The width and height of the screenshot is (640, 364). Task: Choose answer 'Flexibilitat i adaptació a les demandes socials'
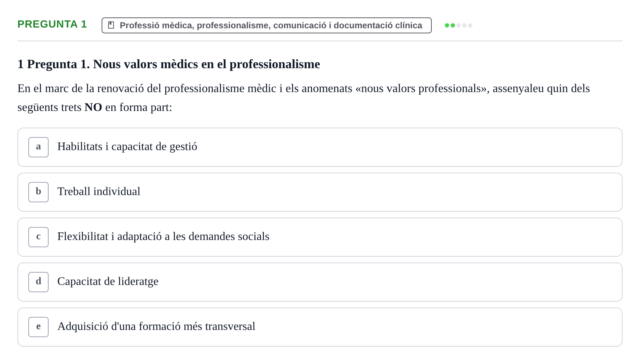pyautogui.click(x=320, y=237)
